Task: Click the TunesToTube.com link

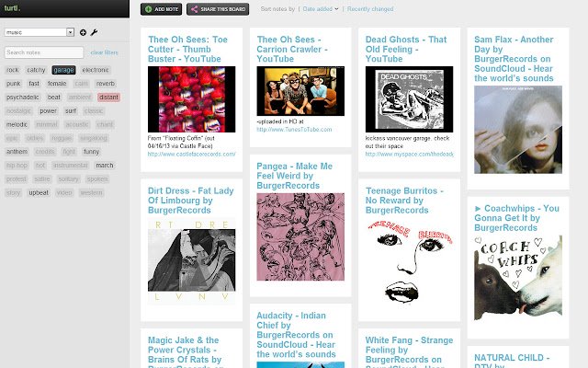Action: (x=294, y=130)
